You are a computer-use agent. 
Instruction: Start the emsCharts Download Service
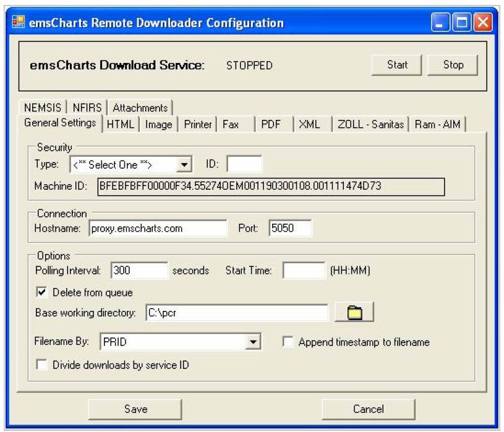pyautogui.click(x=397, y=65)
